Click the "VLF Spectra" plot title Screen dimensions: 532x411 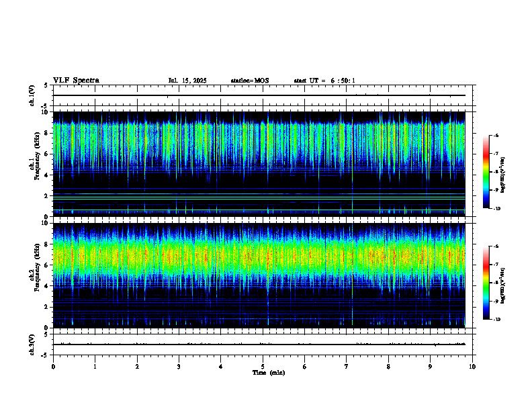pos(76,81)
